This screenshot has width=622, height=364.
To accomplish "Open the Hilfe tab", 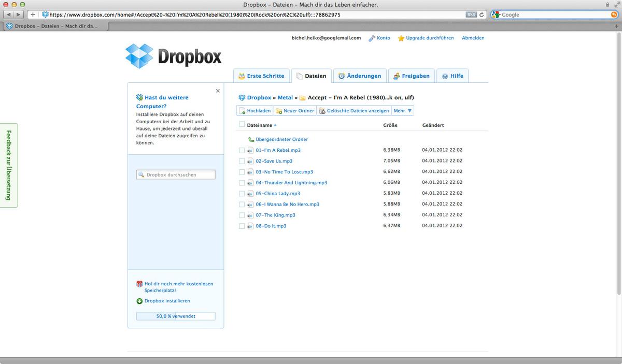I will (453, 76).
